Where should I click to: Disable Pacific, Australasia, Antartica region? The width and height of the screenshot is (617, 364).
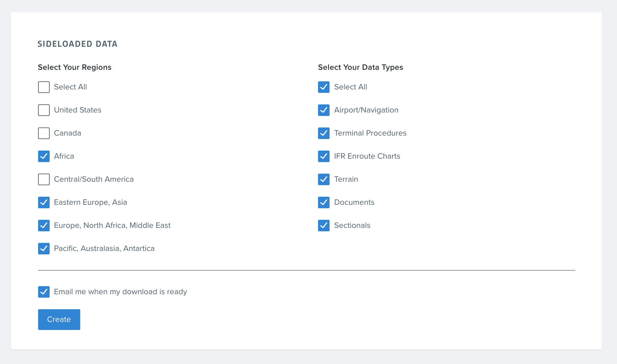[44, 249]
